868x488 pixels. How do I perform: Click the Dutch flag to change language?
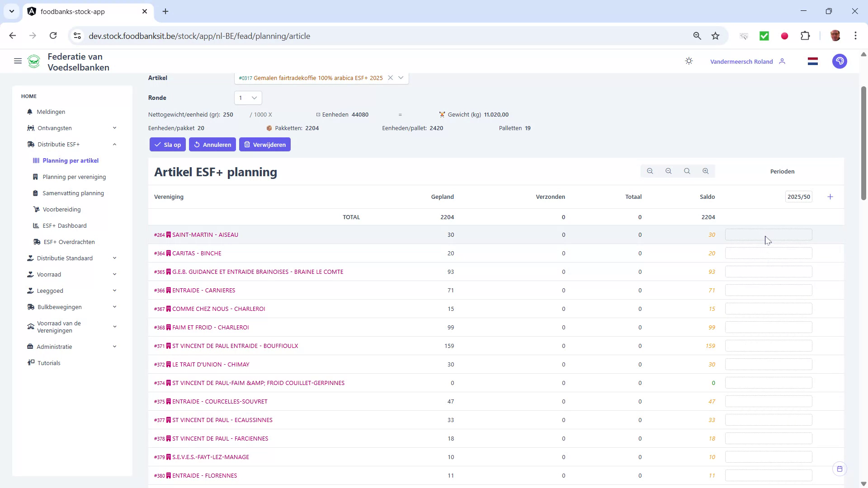(x=812, y=61)
